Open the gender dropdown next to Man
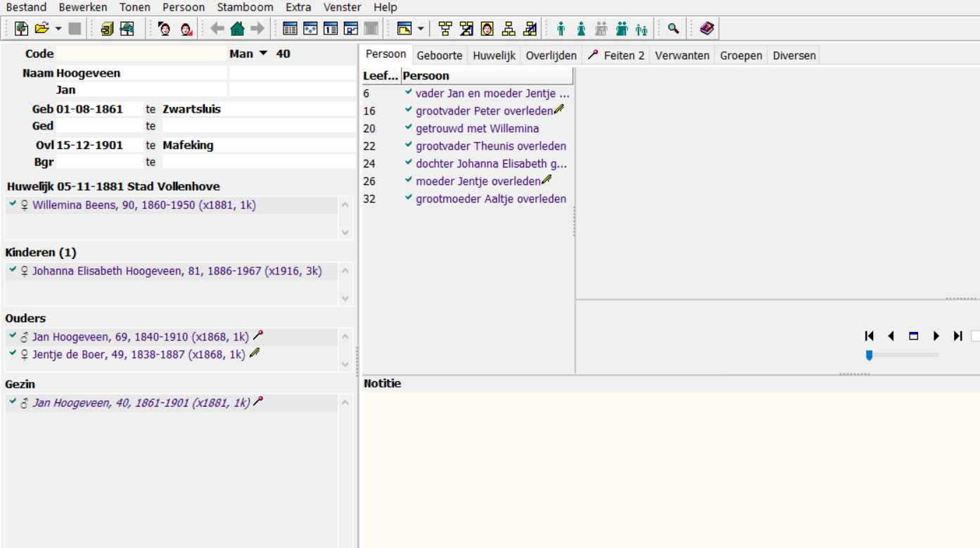This screenshot has width=980, height=548. tap(263, 54)
